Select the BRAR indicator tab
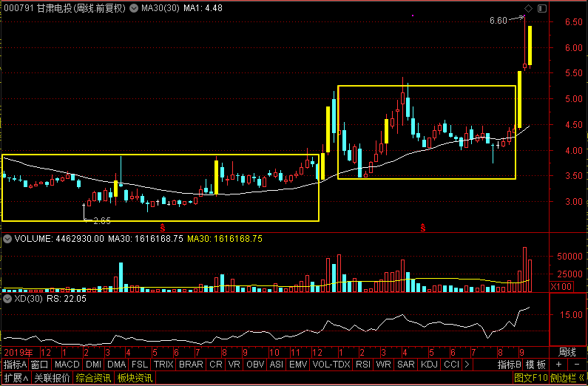Screen dimensions: 588x386 pos(191,365)
